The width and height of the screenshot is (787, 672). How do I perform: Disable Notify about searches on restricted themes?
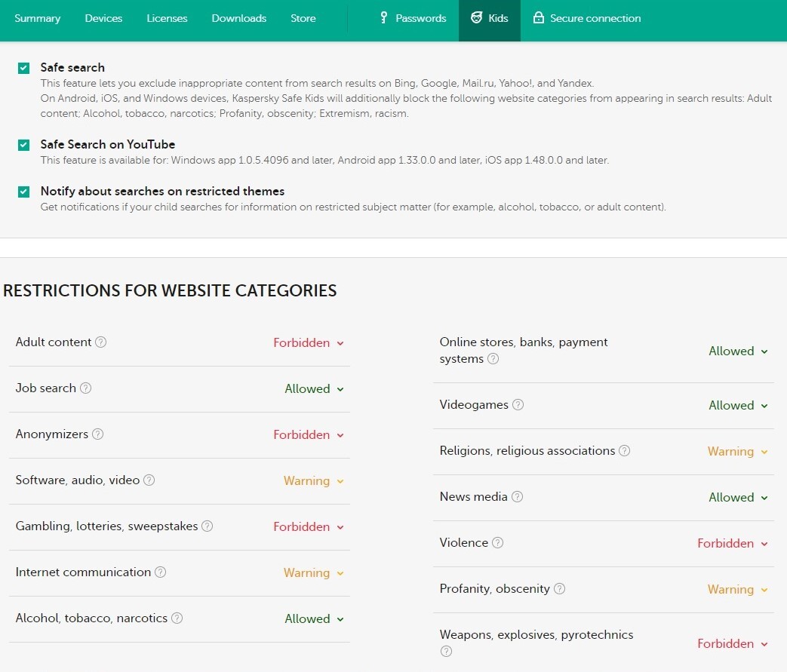click(x=24, y=192)
